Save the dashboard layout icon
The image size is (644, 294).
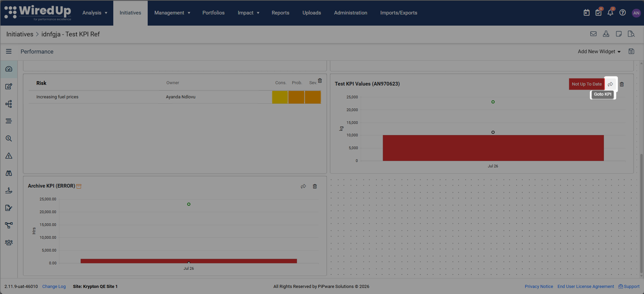click(x=632, y=52)
